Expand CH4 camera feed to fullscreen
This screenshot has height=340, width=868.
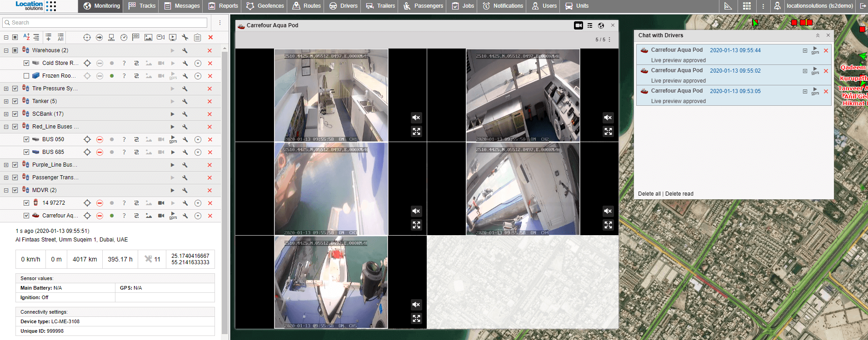click(608, 225)
